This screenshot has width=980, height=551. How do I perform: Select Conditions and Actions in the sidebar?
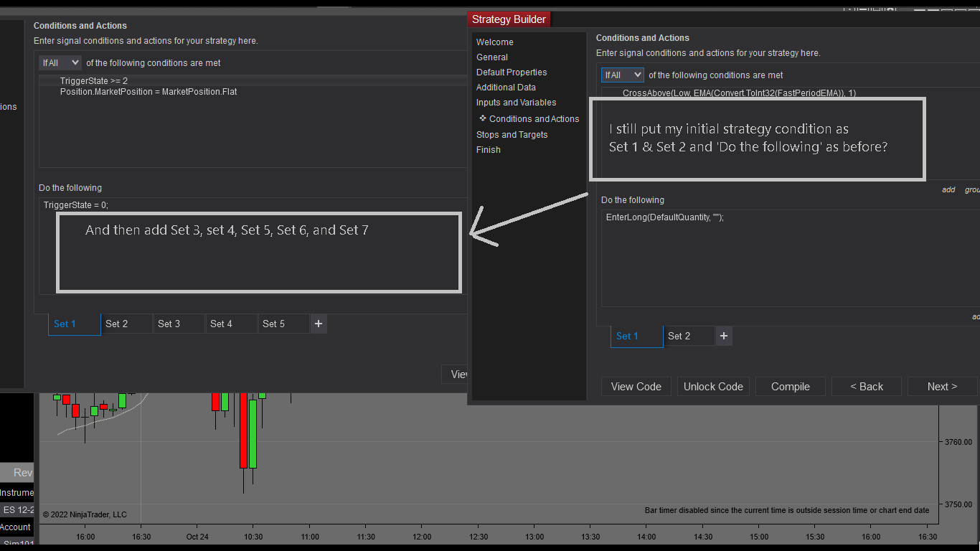click(x=534, y=119)
